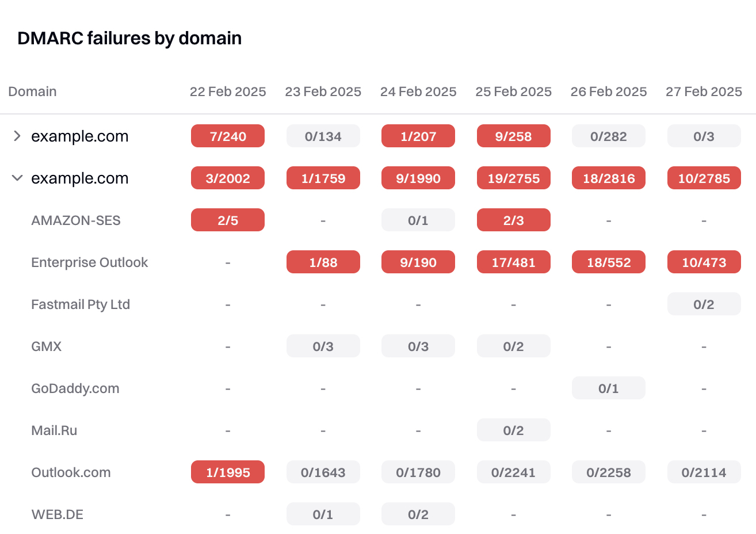This screenshot has width=756, height=534.
Task: Open the GoDaddy.com 0/1 badge
Action: click(609, 388)
